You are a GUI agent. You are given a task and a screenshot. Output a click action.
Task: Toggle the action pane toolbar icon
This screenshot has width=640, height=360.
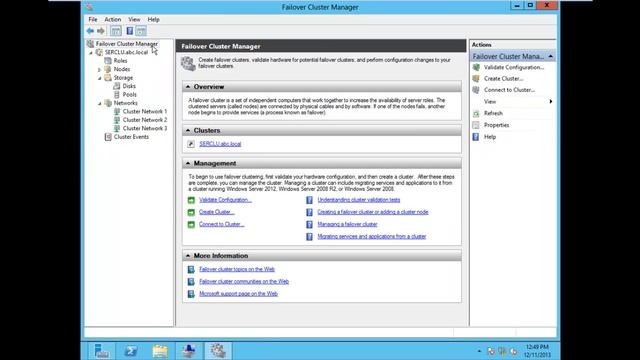[x=141, y=31]
